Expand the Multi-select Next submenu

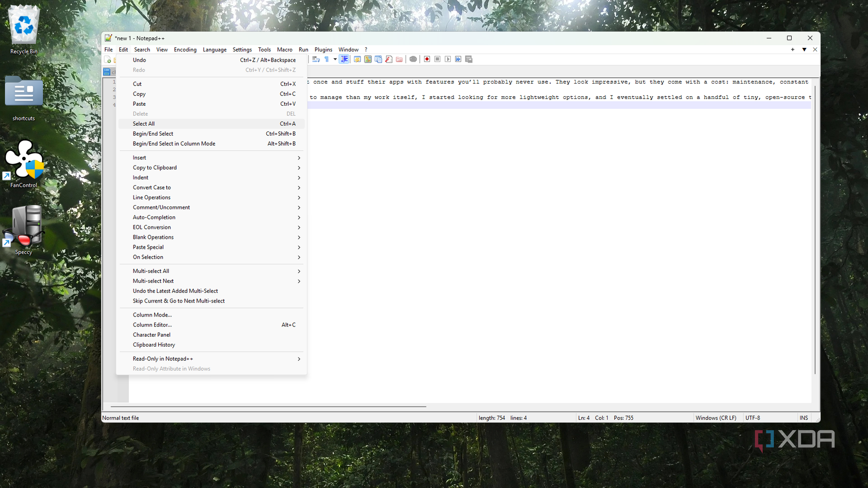(211, 281)
